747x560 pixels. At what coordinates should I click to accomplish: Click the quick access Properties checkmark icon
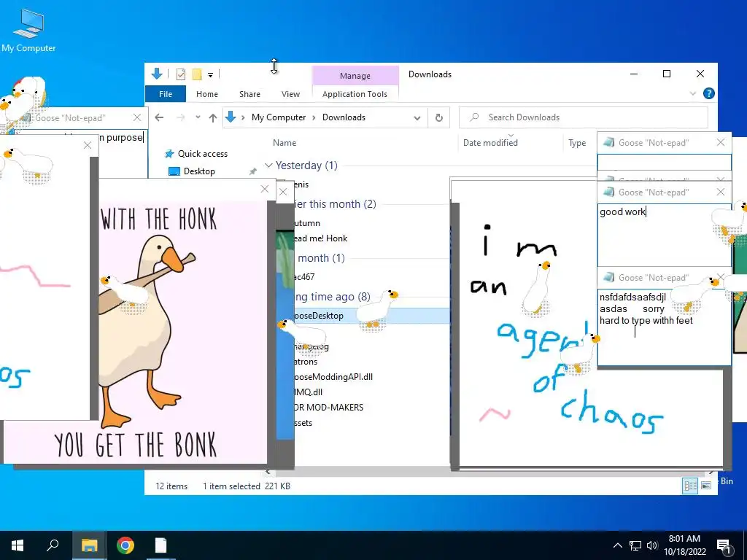click(x=181, y=74)
